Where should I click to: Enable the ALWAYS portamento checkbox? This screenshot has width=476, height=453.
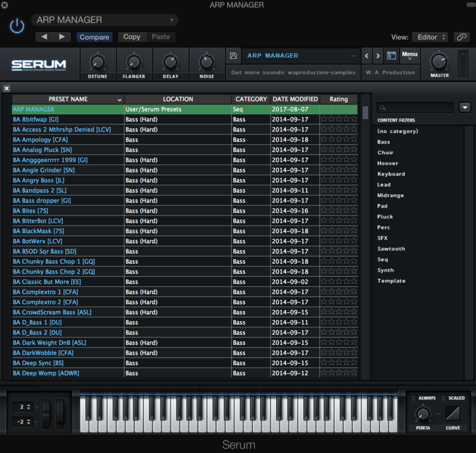414,398
